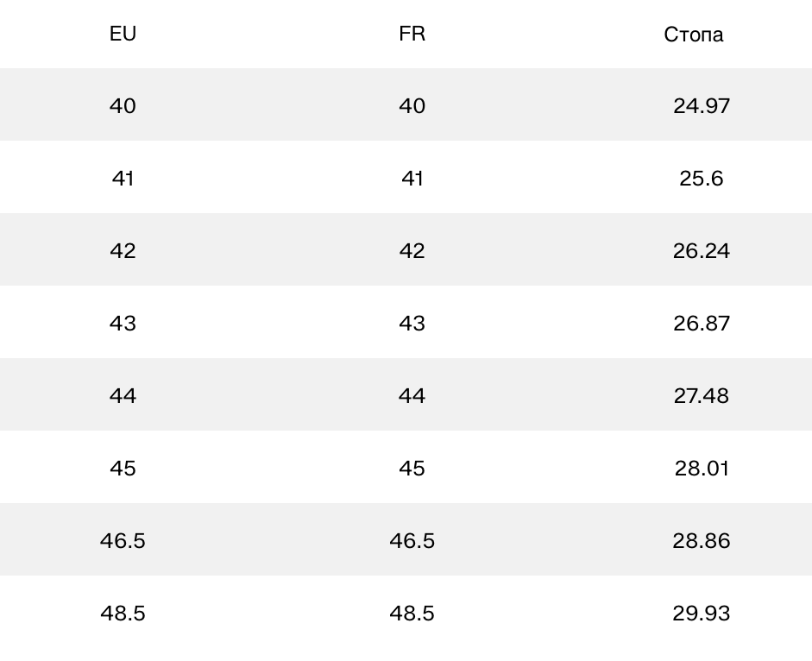This screenshot has width=812, height=661.
Task: Select EU size 48.5 cell
Action: tap(123, 613)
